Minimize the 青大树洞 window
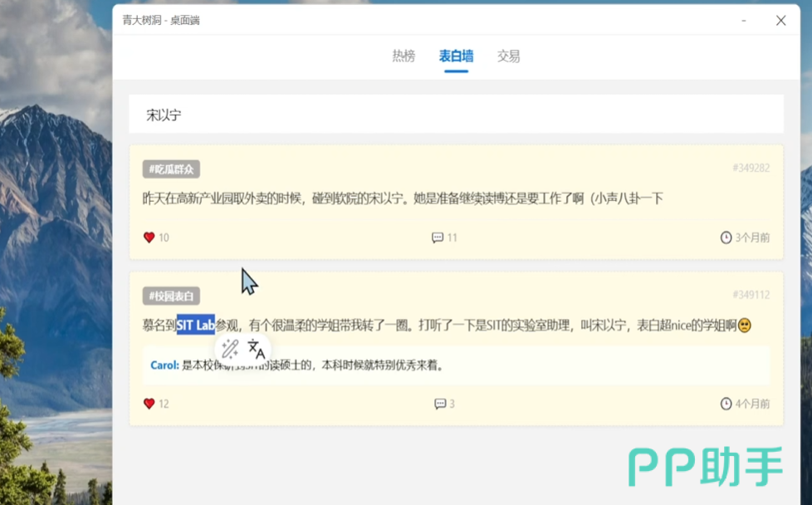This screenshot has width=812, height=505. [x=745, y=21]
